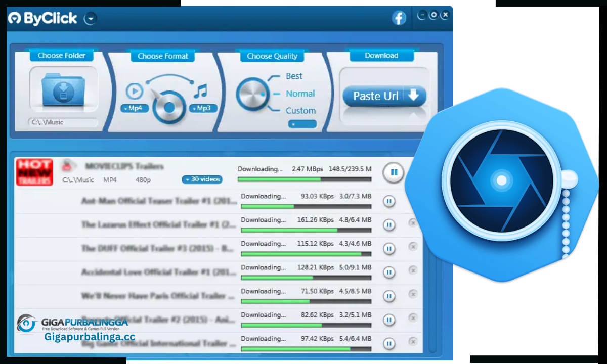Click We'll Never Have Paris title
This screenshot has width=607, height=364.
[x=158, y=296]
